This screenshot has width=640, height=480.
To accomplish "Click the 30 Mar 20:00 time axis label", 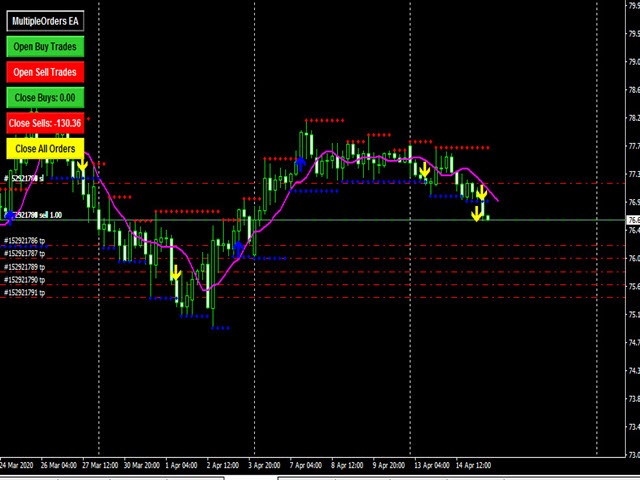I will 142,465.
